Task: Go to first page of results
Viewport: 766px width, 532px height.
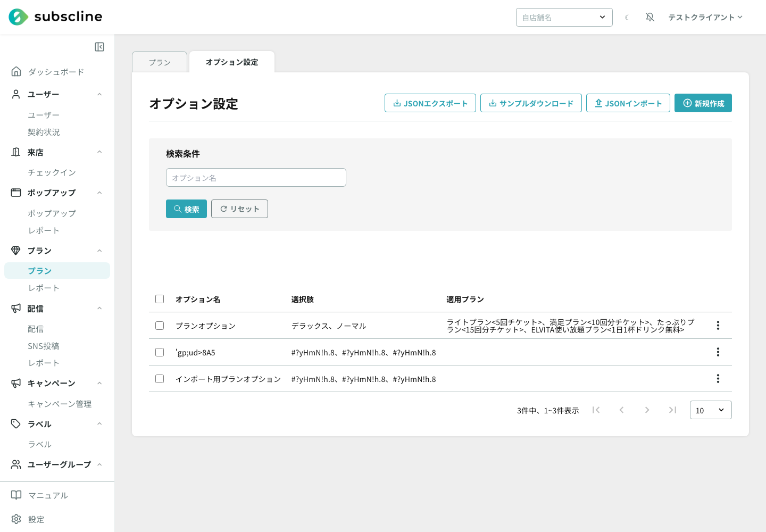Action: (x=596, y=410)
